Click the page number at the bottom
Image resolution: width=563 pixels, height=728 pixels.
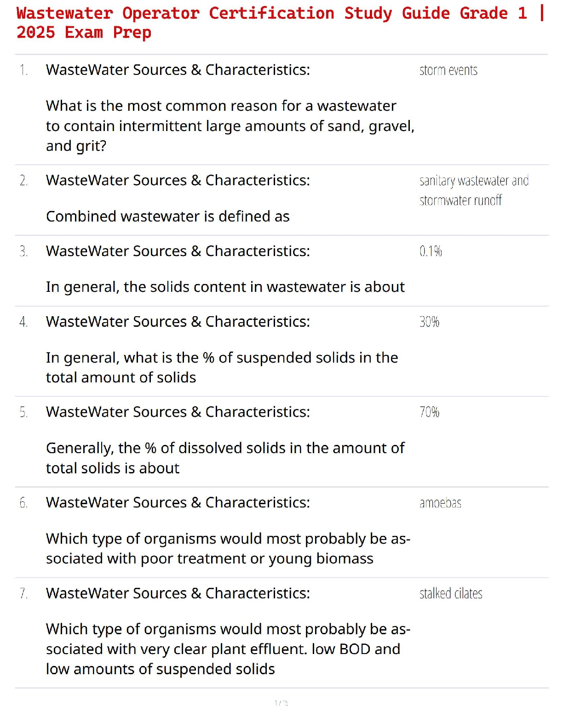[x=281, y=702]
